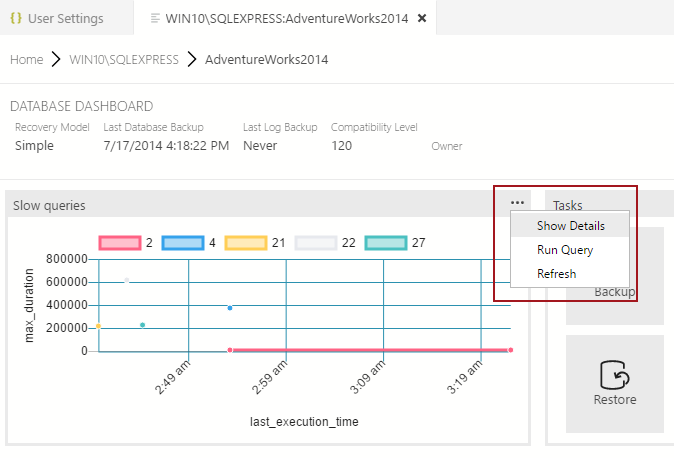
Task: Select WIN10\SQLEXPRESS:AdventureWorks2014 tab
Action: pos(287,18)
